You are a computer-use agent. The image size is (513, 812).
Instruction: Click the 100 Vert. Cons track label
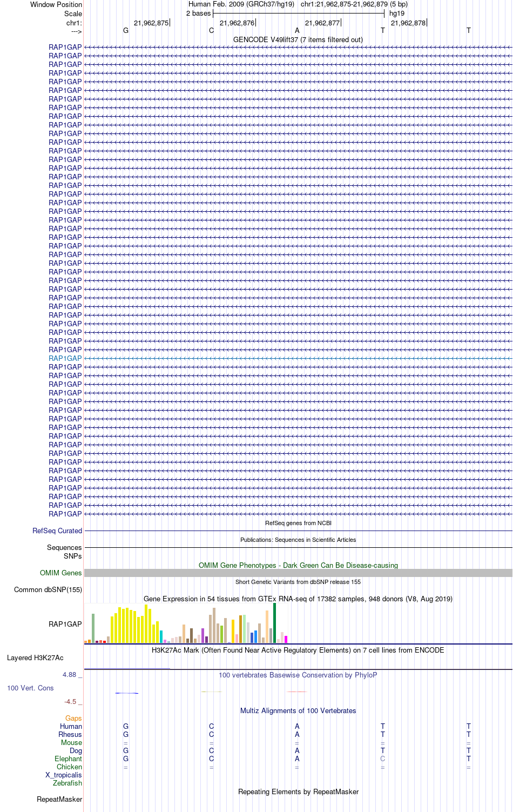coord(30,688)
